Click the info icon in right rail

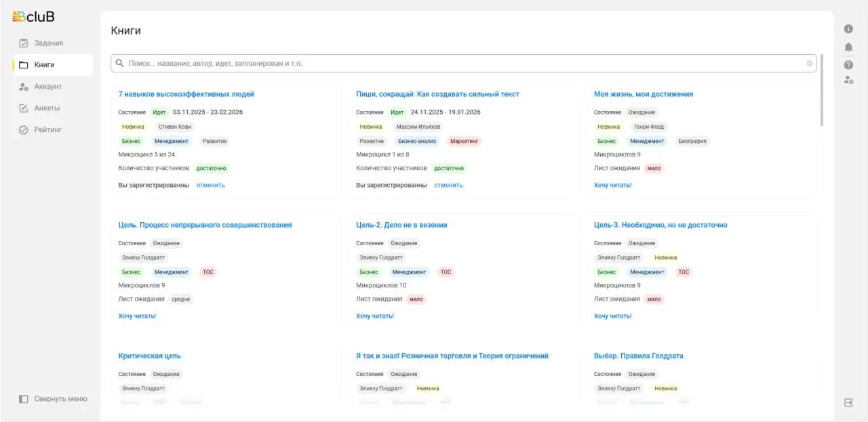(x=848, y=29)
